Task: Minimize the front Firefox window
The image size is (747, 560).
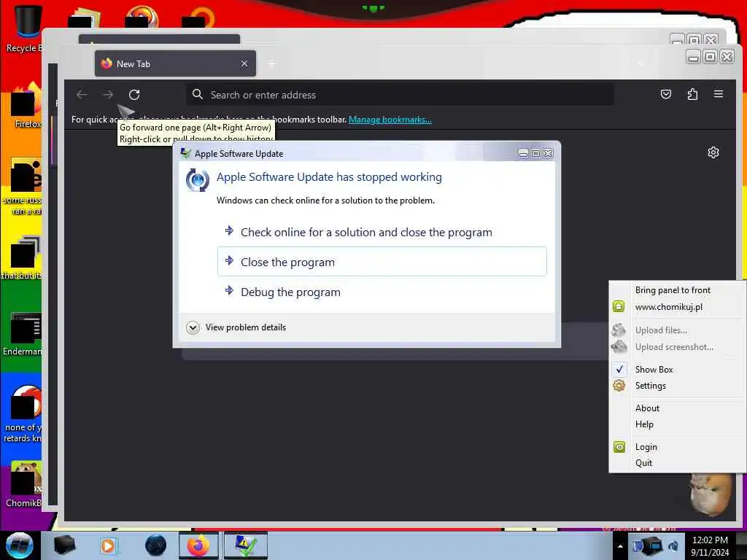Action: tap(693, 57)
